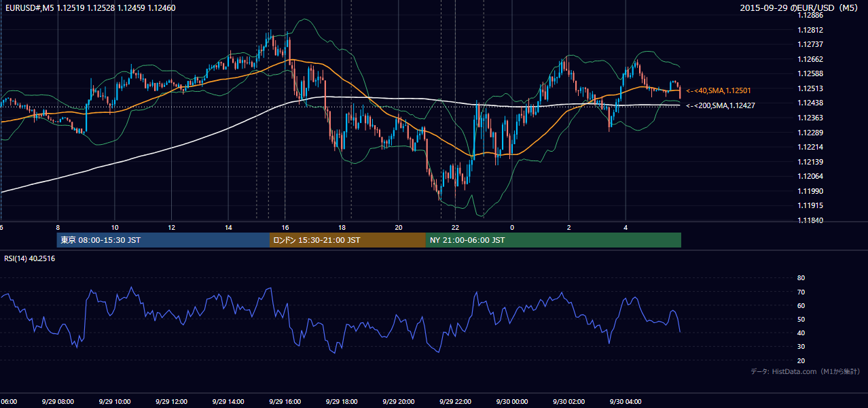Click price axis value 1.11915
Image resolution: width=868 pixels, height=408 pixels.
(811, 205)
